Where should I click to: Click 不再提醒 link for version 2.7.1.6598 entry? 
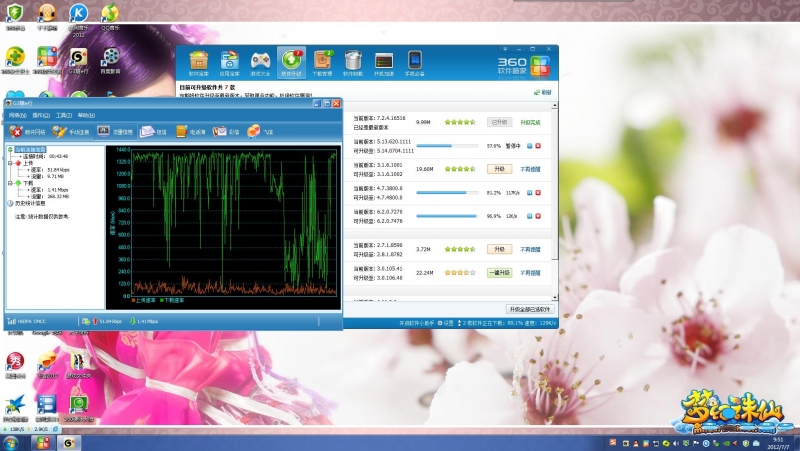click(531, 249)
